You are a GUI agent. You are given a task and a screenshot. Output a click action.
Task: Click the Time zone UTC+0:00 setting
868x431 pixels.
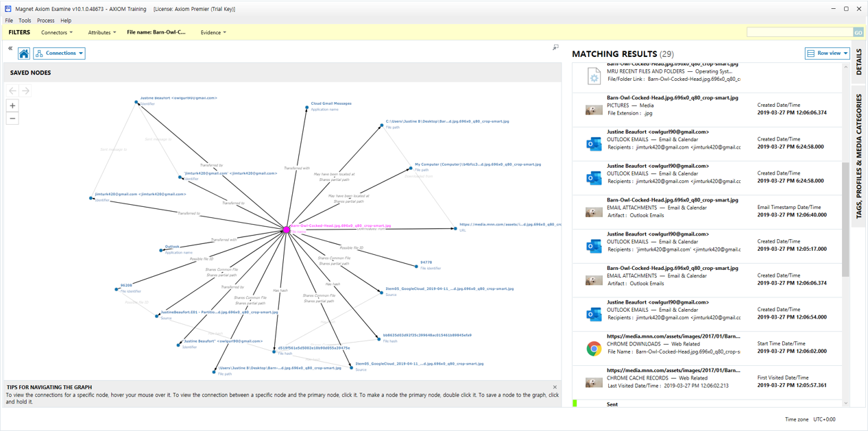pos(810,419)
